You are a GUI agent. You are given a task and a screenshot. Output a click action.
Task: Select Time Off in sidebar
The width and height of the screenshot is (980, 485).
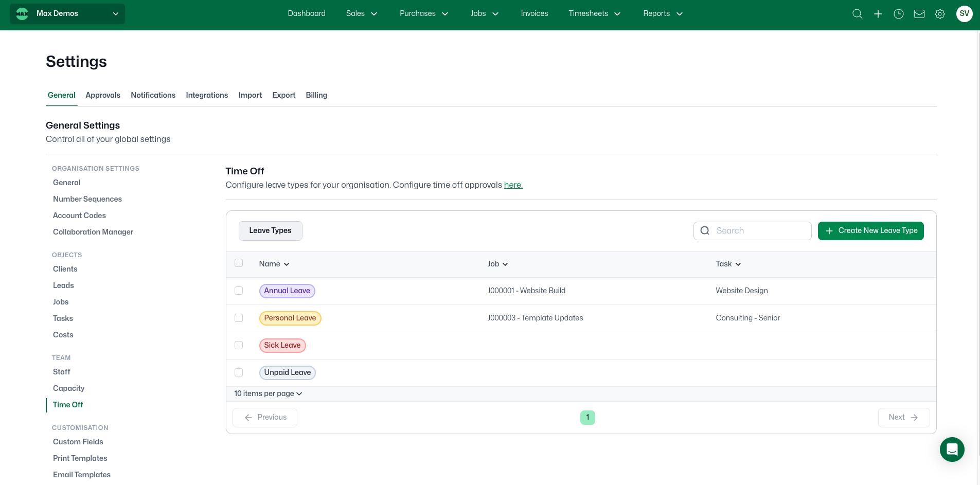pyautogui.click(x=68, y=405)
